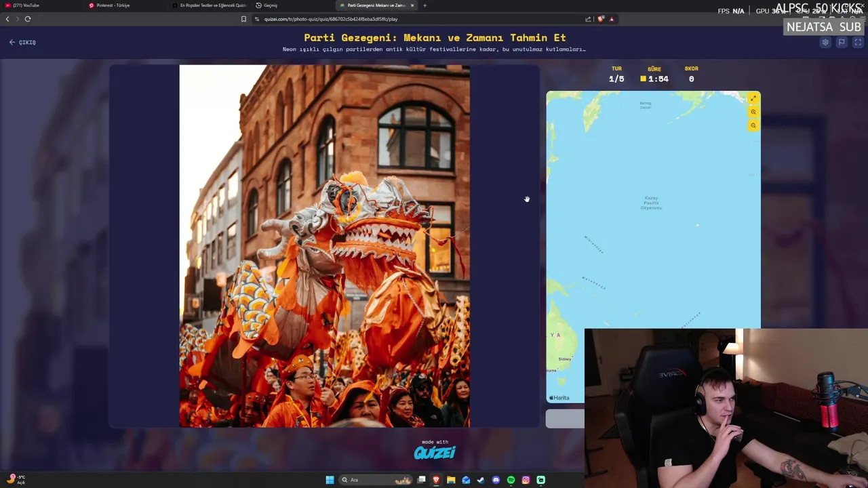This screenshot has width=868, height=488.
Task: Click the ÇIKIŞ exit link
Action: pos(22,42)
